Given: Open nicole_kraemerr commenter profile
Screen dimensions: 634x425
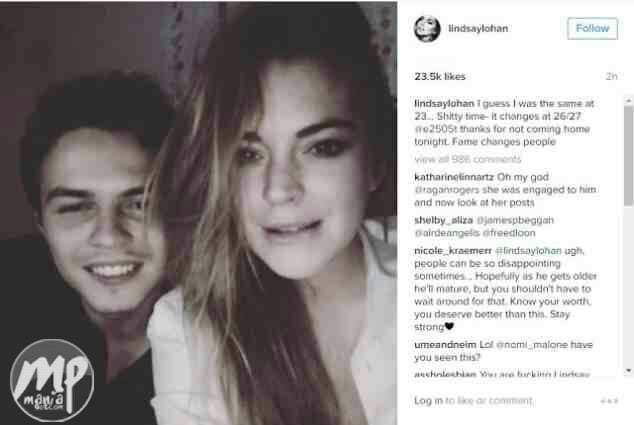Looking at the screenshot, I should coord(453,251).
